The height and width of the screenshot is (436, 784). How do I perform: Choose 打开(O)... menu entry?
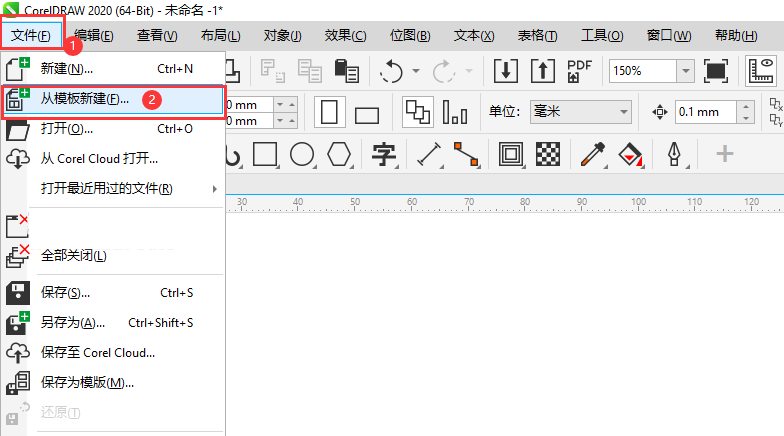point(113,129)
